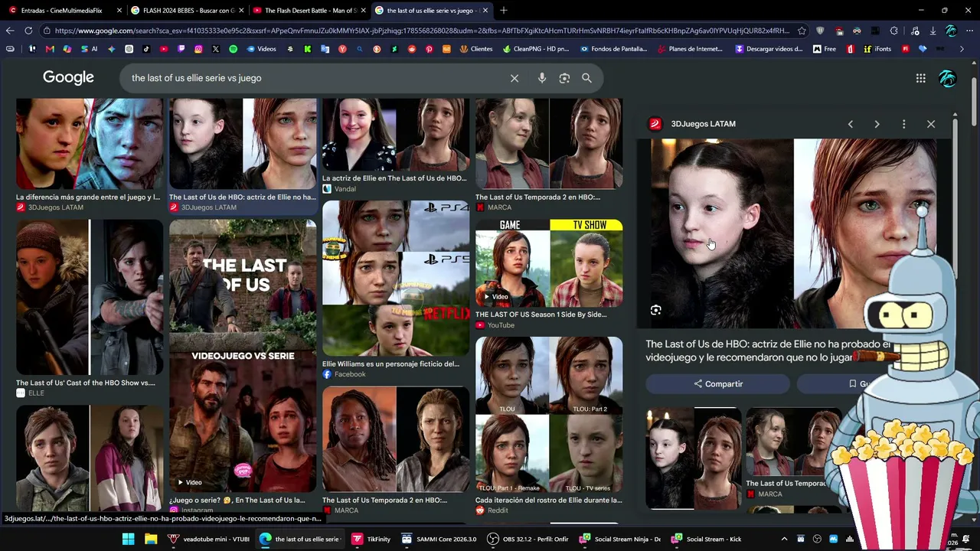This screenshot has height=551, width=980.
Task: Switch to OBS taskbar app
Action: pos(528,539)
